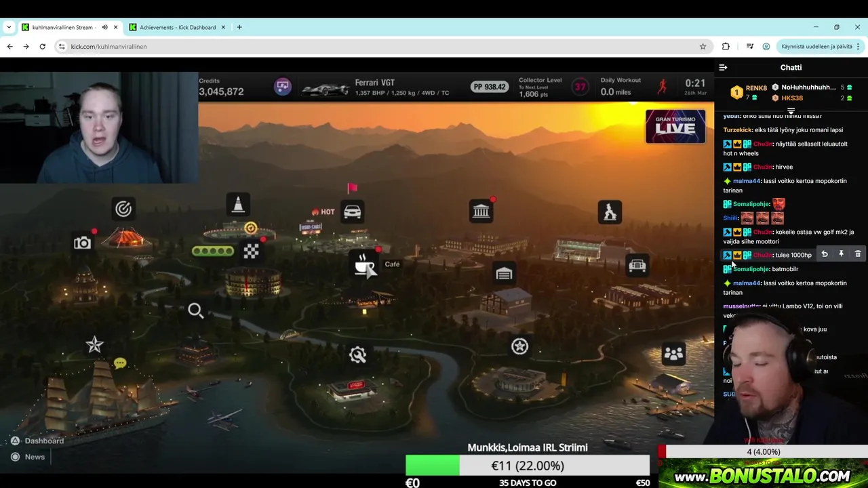Screen dimensions: 868x488
Task: Open the Missions target icon on the map
Action: (123, 209)
